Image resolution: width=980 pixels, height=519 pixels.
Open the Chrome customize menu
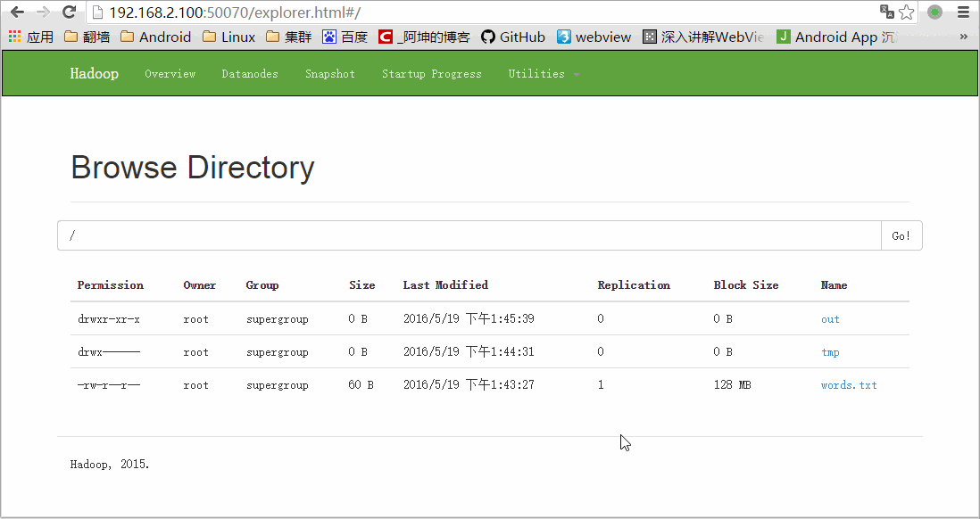tap(965, 13)
